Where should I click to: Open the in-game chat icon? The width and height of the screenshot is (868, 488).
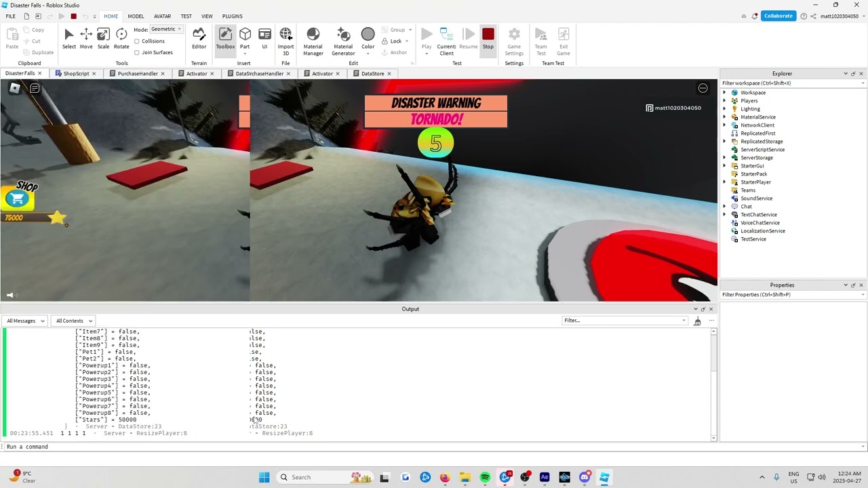[35, 88]
